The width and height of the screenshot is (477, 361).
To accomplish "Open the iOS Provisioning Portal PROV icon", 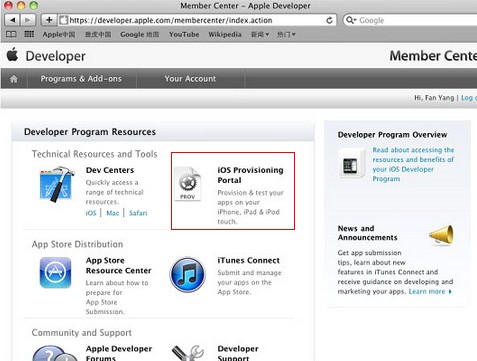I will (x=188, y=184).
